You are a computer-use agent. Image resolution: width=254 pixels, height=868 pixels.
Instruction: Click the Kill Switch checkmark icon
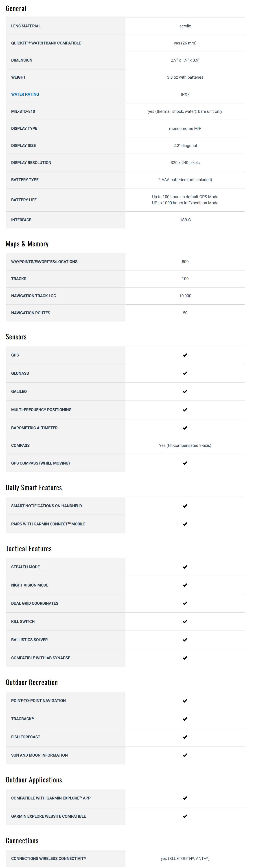pyautogui.click(x=185, y=622)
